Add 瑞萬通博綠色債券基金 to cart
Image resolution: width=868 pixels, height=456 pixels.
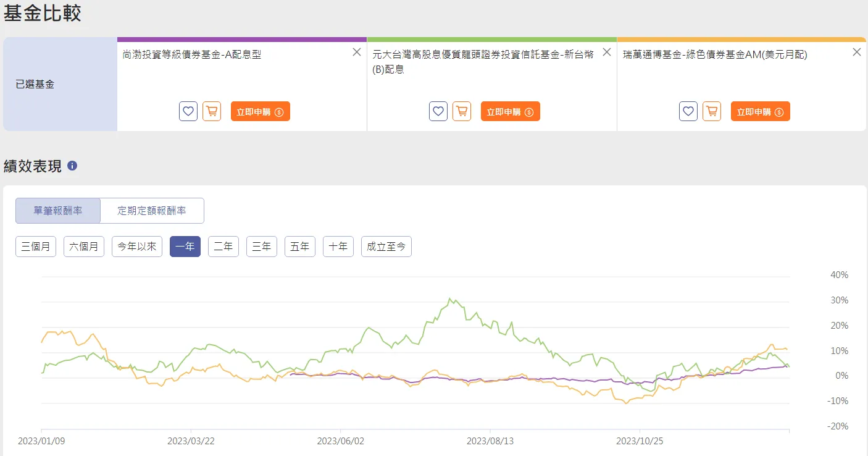[x=712, y=112]
